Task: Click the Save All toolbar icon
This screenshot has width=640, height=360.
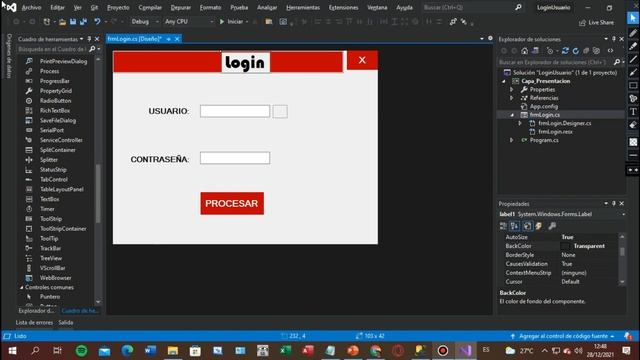Action: pos(83,22)
